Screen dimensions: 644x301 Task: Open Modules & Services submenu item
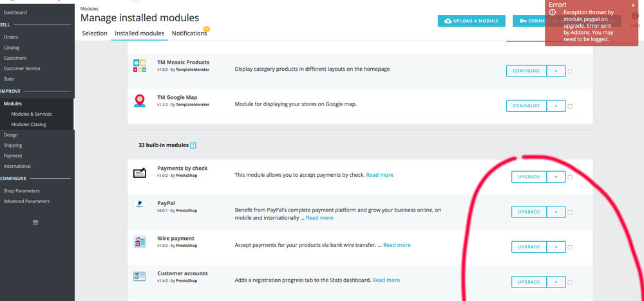click(31, 114)
